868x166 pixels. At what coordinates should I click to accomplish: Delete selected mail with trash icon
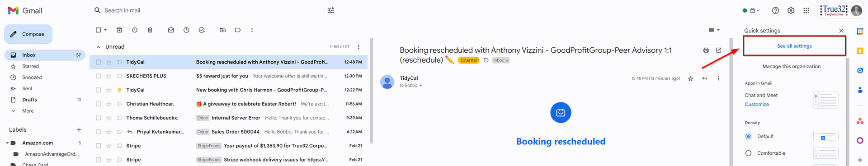tap(150, 30)
